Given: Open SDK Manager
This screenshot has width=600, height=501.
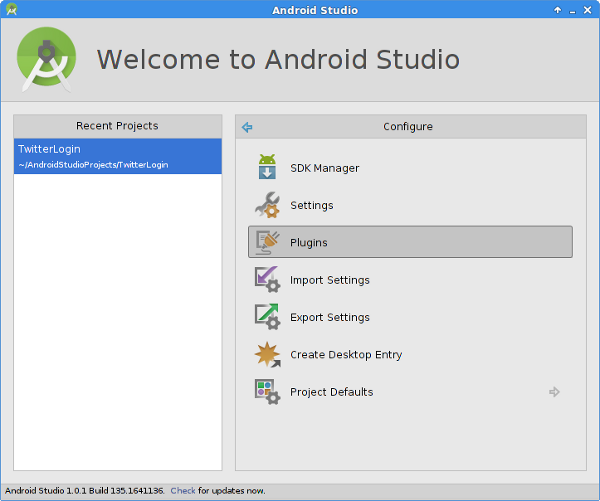Looking at the screenshot, I should click(410, 168).
